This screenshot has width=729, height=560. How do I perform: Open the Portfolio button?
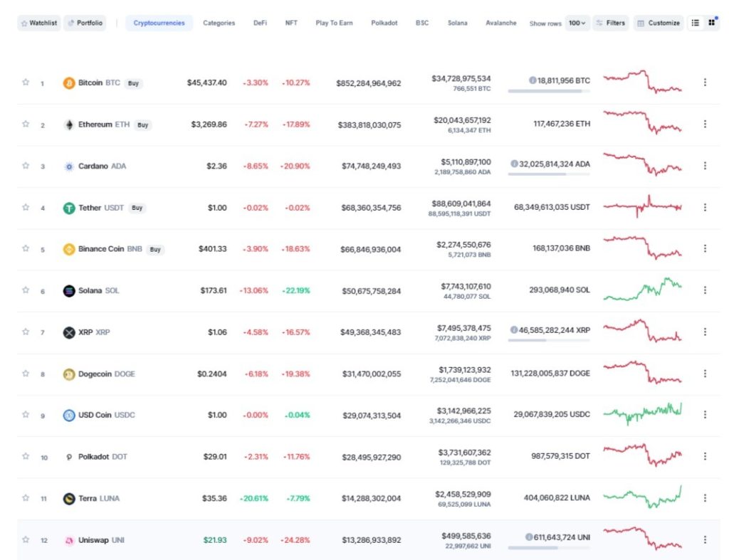85,23
